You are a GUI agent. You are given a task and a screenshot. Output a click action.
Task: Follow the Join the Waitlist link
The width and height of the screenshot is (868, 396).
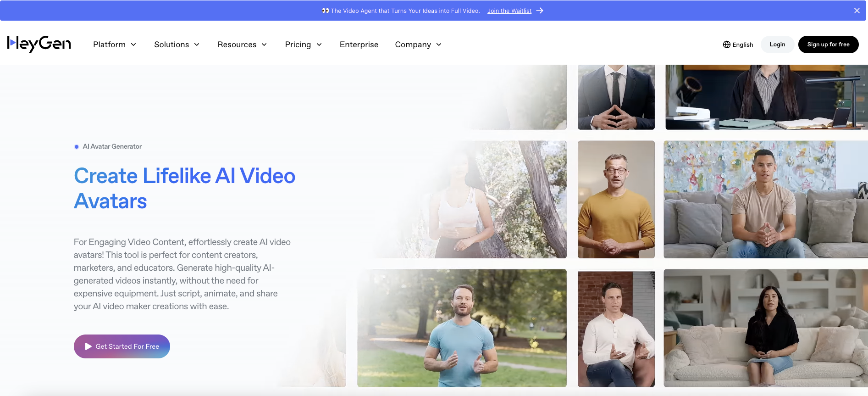509,11
